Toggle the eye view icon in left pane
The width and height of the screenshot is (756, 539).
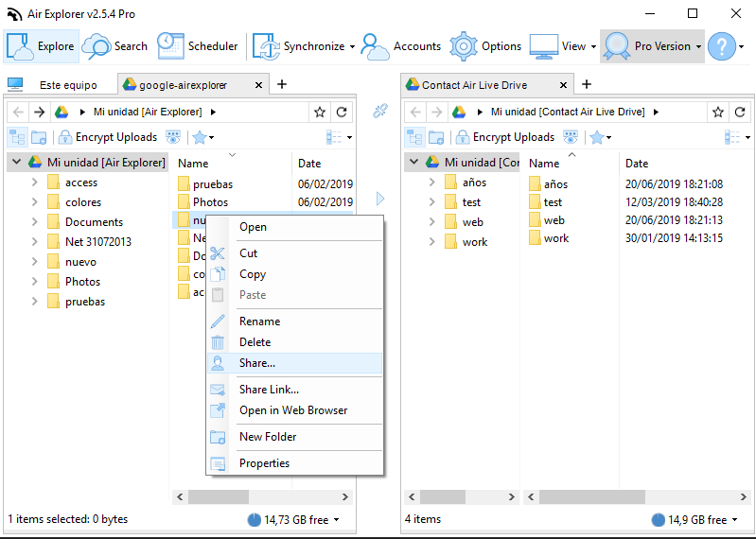tap(173, 137)
